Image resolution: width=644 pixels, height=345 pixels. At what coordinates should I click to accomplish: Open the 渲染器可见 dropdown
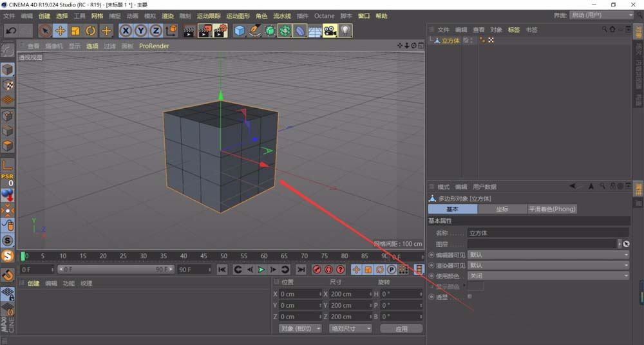[548, 265]
